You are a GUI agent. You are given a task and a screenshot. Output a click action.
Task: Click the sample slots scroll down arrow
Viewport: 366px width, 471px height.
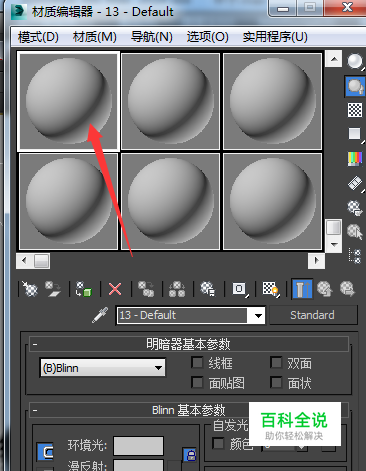point(334,244)
